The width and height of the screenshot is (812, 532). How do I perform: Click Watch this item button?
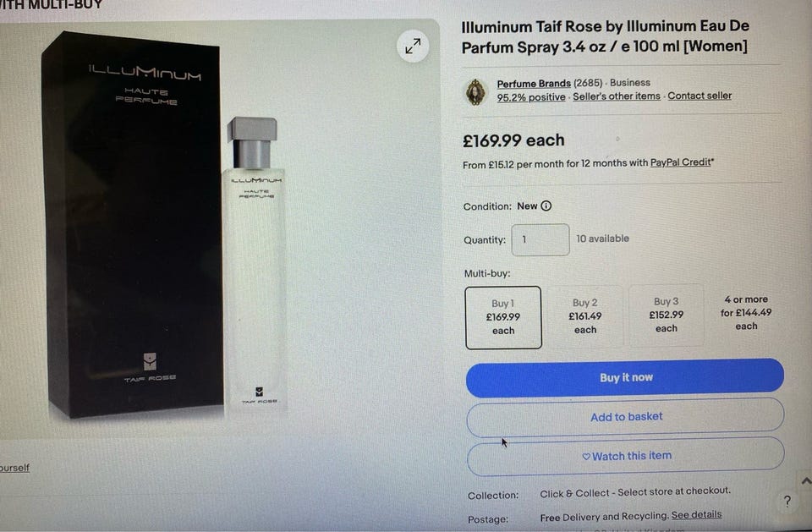[x=626, y=456]
